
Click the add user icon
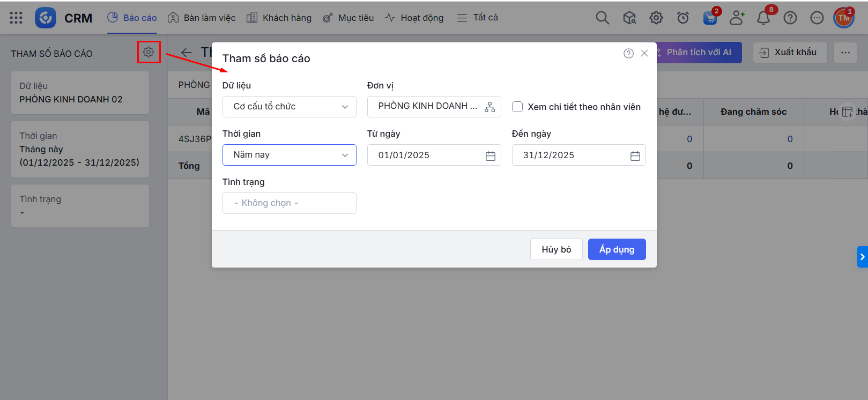click(737, 18)
